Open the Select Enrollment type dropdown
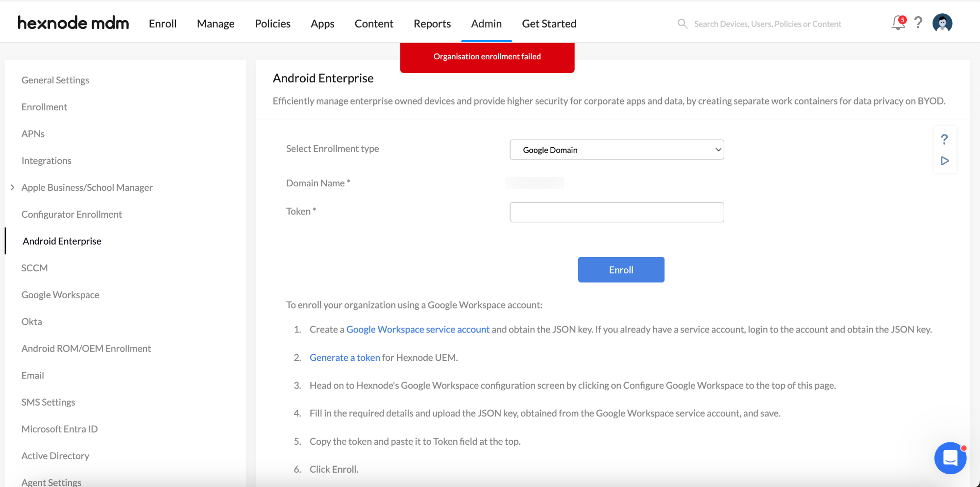The width and height of the screenshot is (980, 487). [x=617, y=150]
